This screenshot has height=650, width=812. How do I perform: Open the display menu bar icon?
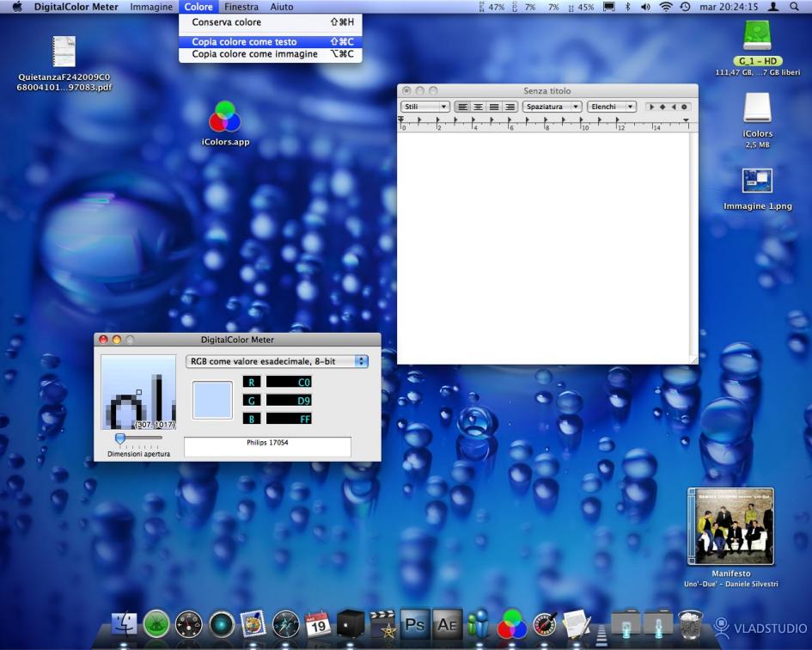tap(609, 7)
